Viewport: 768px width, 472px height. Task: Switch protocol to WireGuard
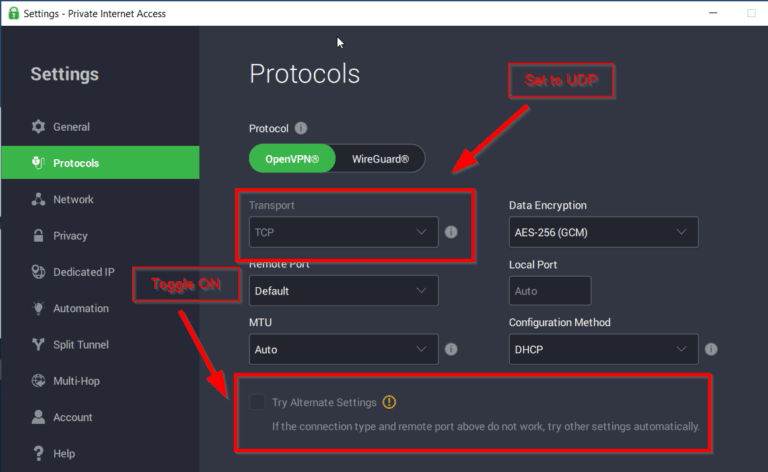(380, 159)
